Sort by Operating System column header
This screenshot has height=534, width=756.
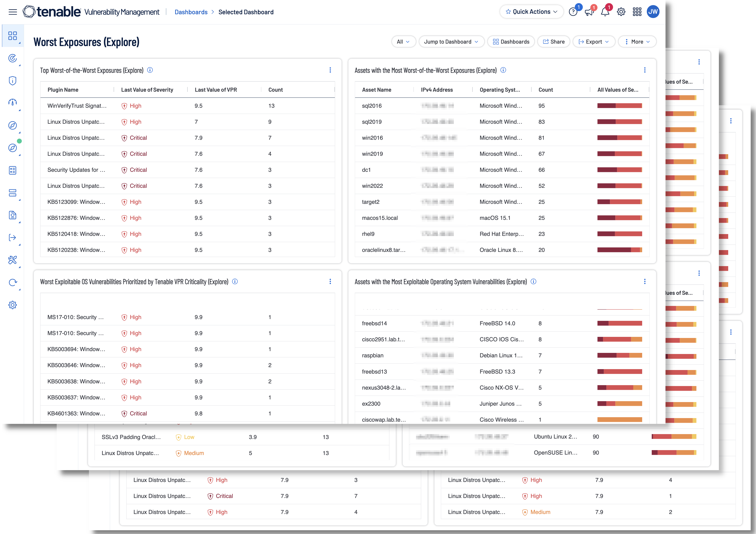coord(500,90)
